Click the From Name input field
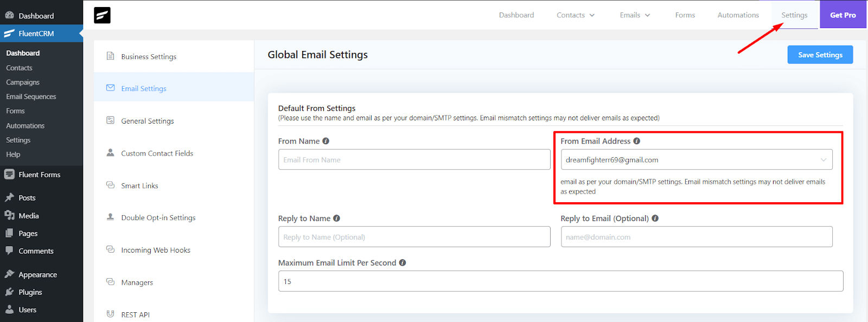This screenshot has height=322, width=868. [414, 160]
